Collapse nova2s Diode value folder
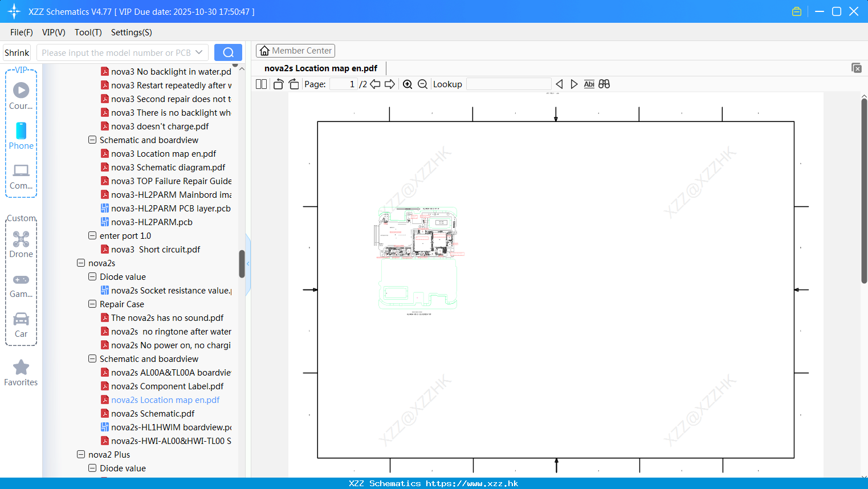The width and height of the screenshot is (868, 489). click(x=92, y=277)
